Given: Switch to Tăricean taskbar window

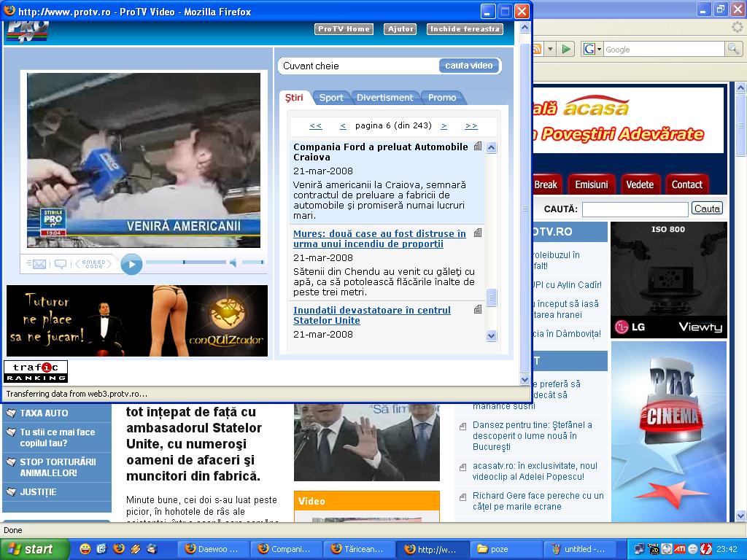Looking at the screenshot, I should tap(359, 549).
